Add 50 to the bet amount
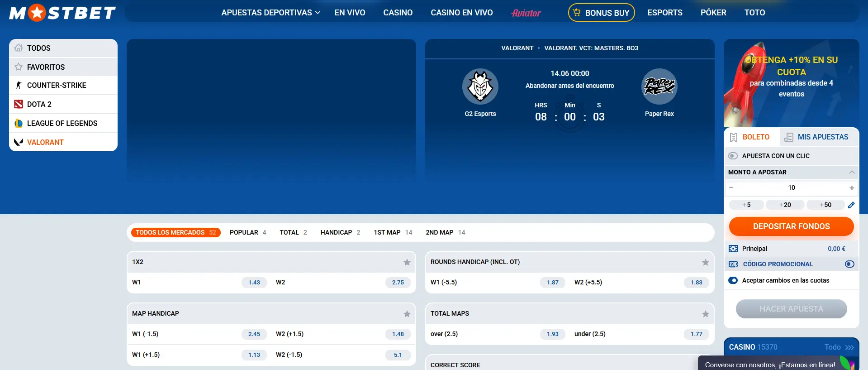The image size is (868, 370). click(x=825, y=205)
